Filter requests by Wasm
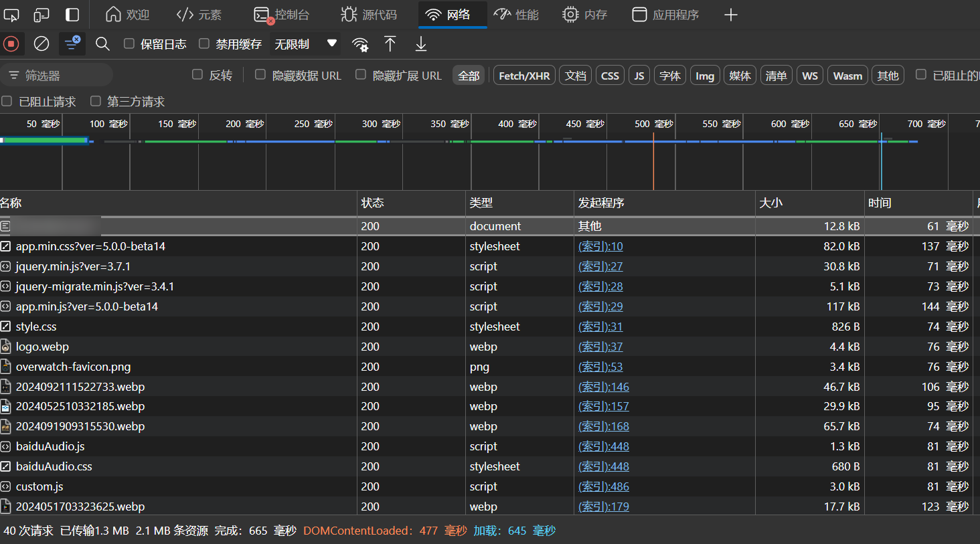This screenshot has height=544, width=980. click(x=847, y=76)
